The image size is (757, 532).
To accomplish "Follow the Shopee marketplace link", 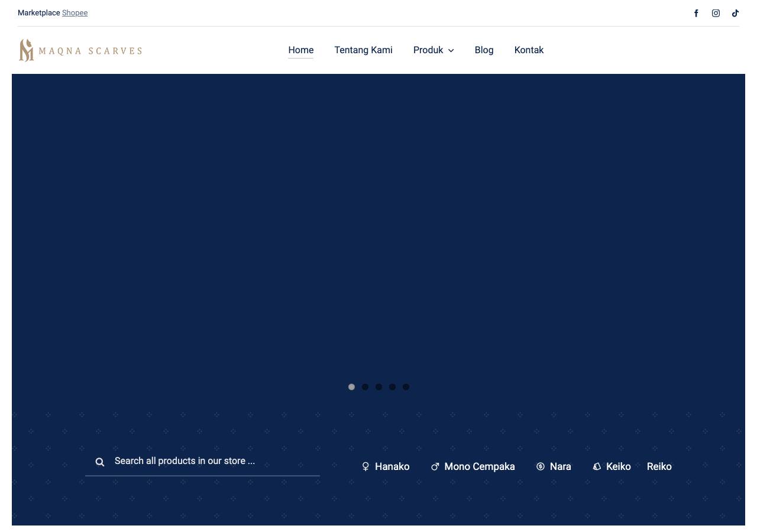I will click(75, 13).
